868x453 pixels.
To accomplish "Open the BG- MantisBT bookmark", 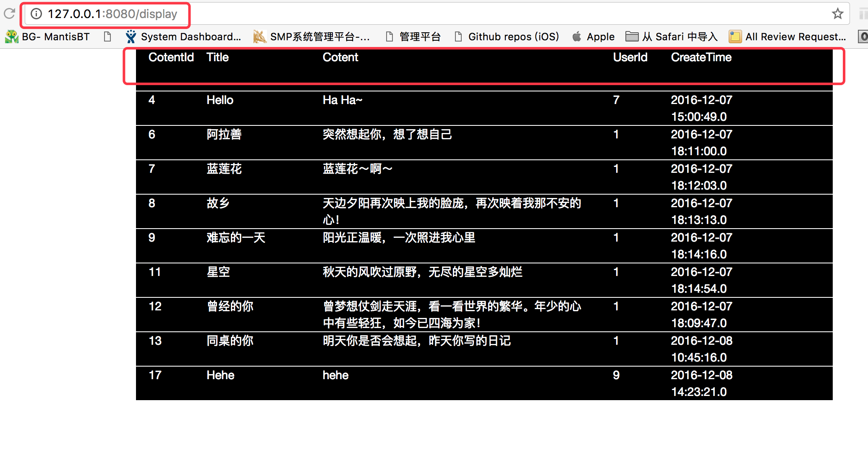I will pyautogui.click(x=47, y=36).
